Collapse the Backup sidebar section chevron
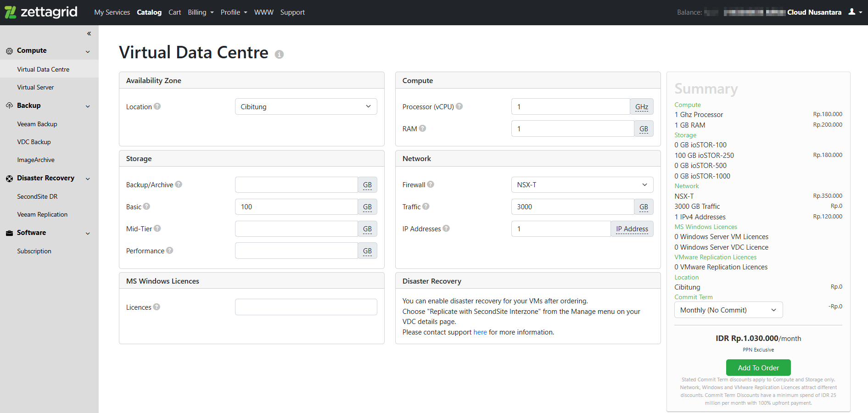 coord(88,106)
